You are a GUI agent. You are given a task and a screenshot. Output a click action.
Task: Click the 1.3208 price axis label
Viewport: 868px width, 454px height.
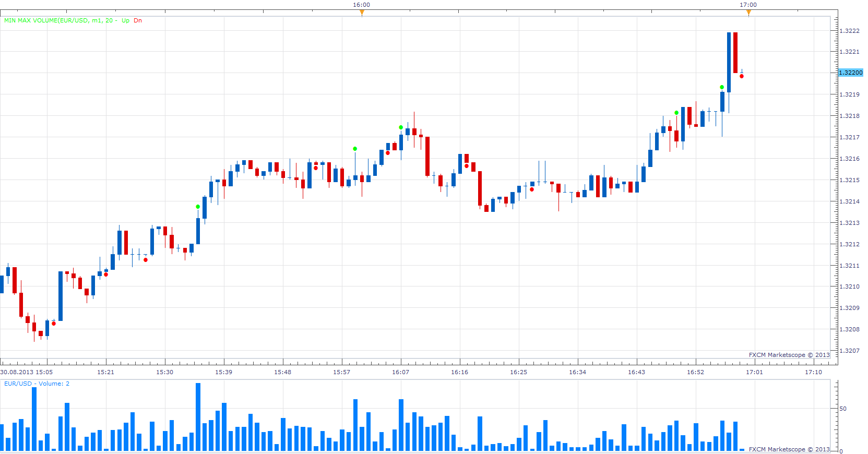(849, 329)
